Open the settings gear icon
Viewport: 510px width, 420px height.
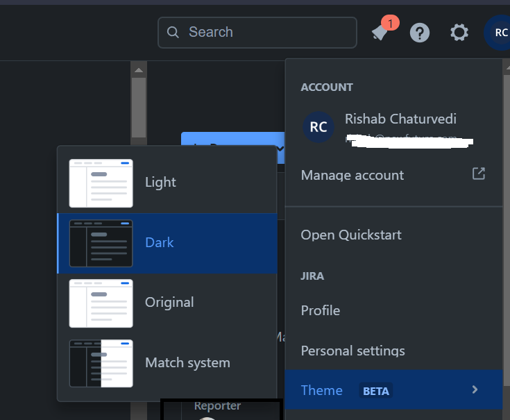tap(459, 33)
